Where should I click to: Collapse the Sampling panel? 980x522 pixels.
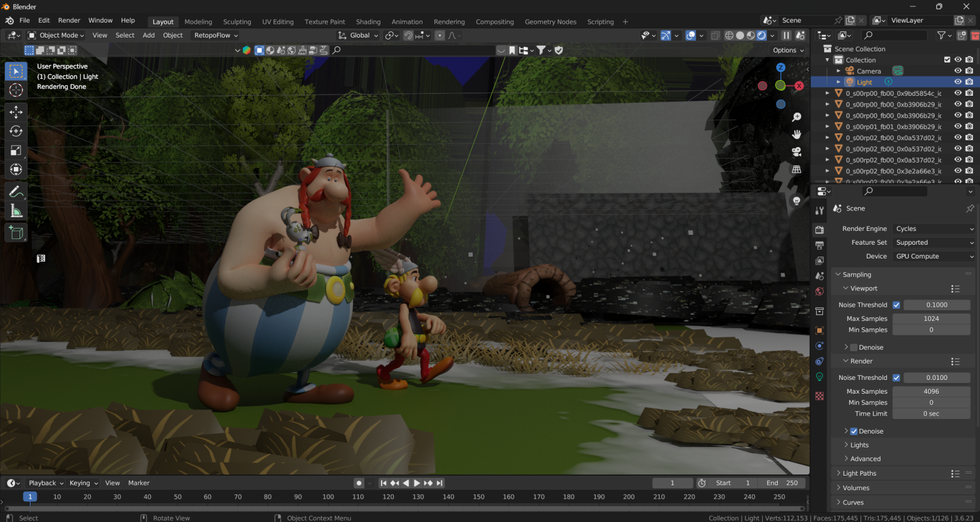(857, 275)
